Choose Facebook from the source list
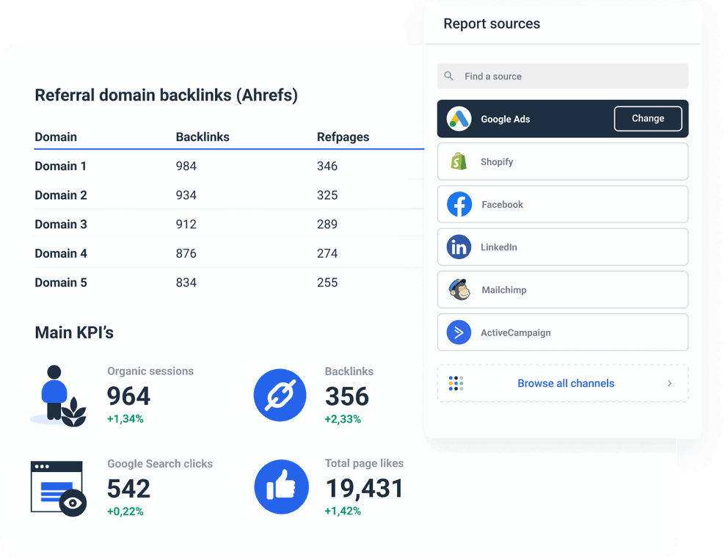728x560 pixels. [563, 204]
